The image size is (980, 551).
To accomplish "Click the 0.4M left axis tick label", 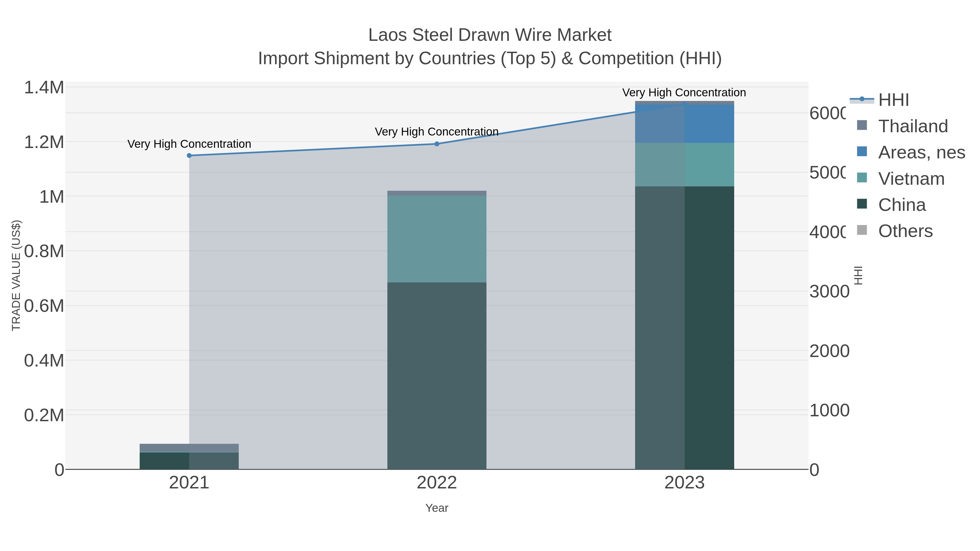I will coord(44,361).
